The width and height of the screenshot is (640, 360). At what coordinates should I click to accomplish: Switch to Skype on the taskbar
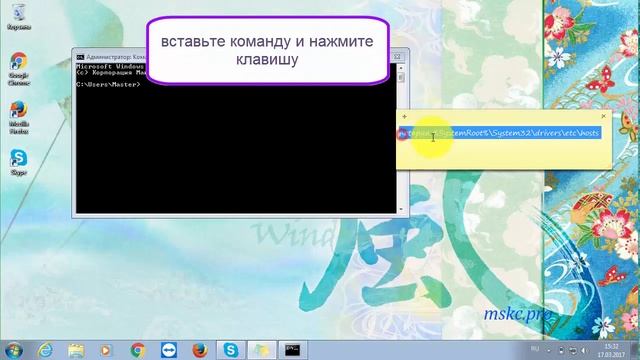pos(231,350)
